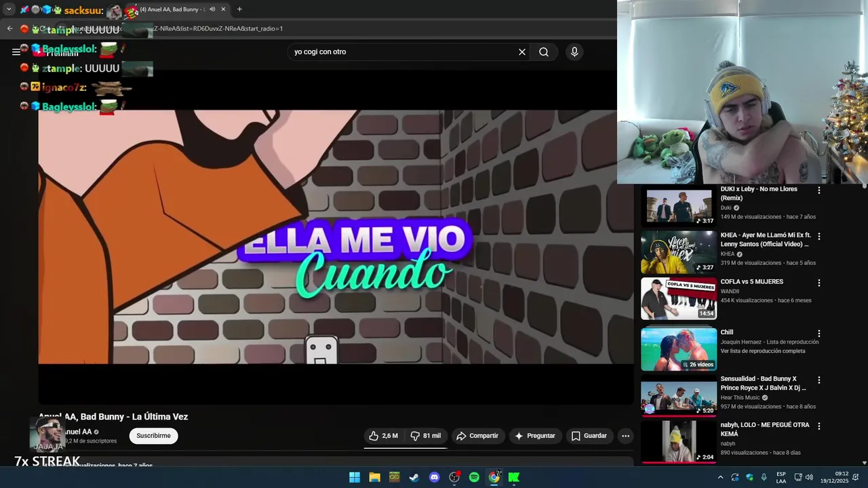Switch to Chrome in the taskbar
The image size is (868, 488).
point(494,477)
